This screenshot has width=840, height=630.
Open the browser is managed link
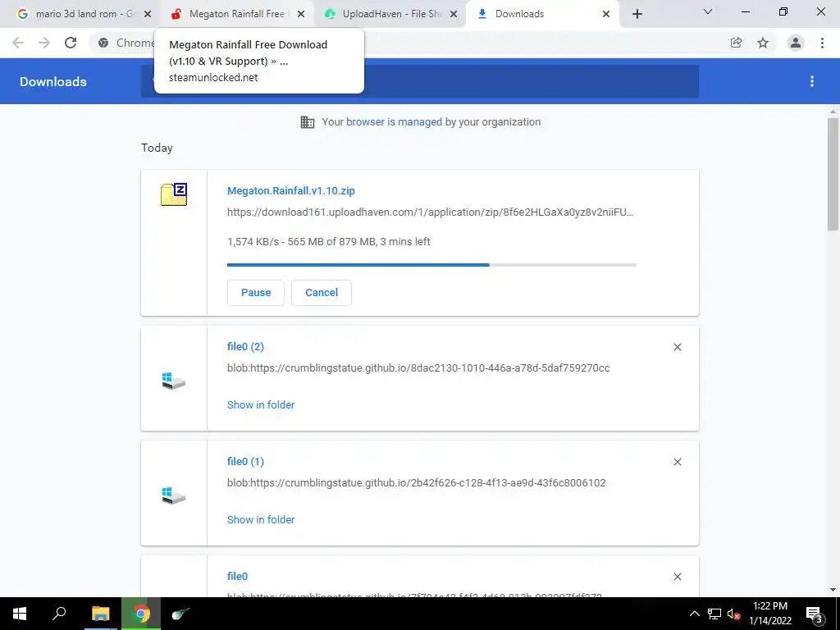(x=394, y=122)
